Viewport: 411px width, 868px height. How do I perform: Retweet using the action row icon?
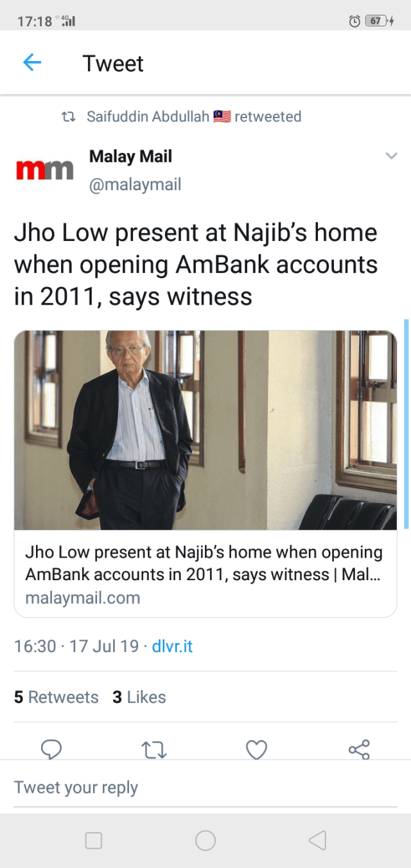click(154, 749)
